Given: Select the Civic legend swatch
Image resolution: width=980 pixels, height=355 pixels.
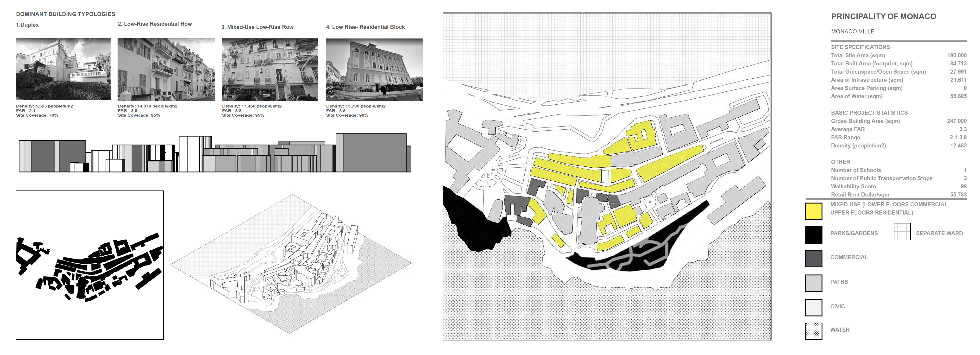Looking at the screenshot, I should click(x=813, y=307).
